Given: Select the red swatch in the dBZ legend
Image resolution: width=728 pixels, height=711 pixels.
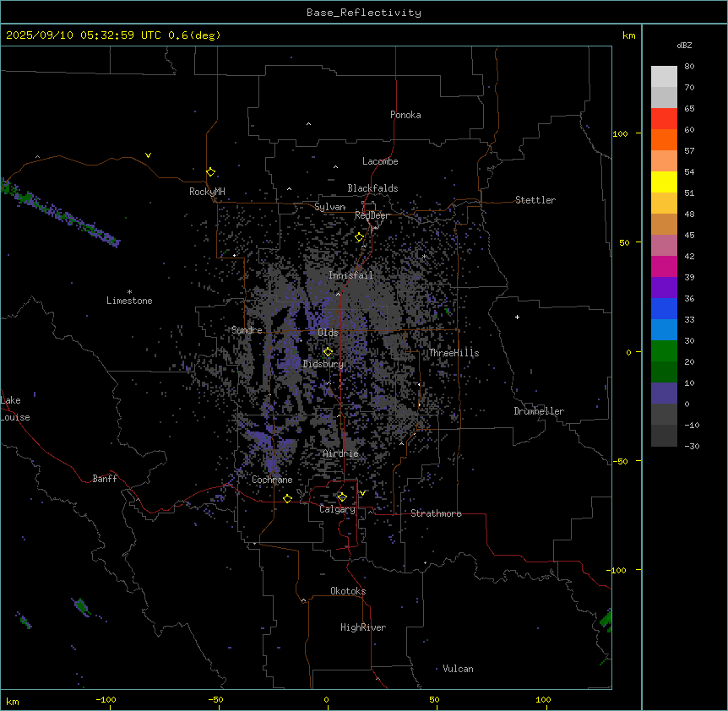Looking at the screenshot, I should pos(664,118).
